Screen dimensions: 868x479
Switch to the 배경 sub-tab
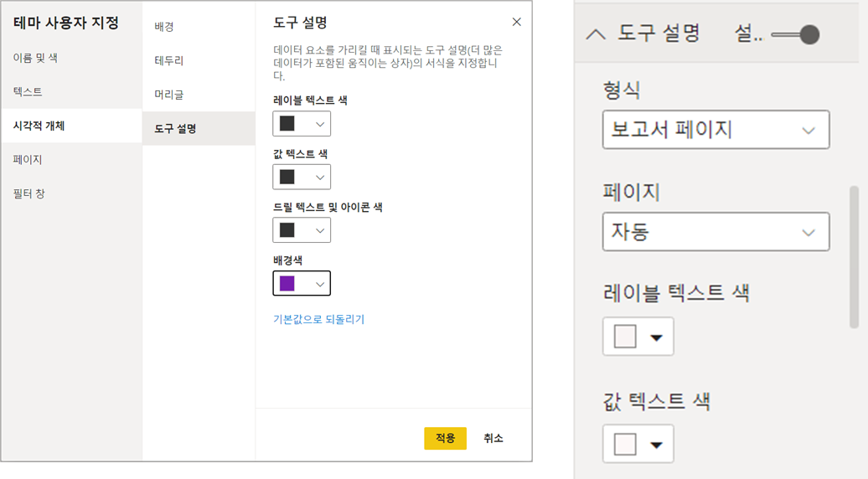[164, 27]
